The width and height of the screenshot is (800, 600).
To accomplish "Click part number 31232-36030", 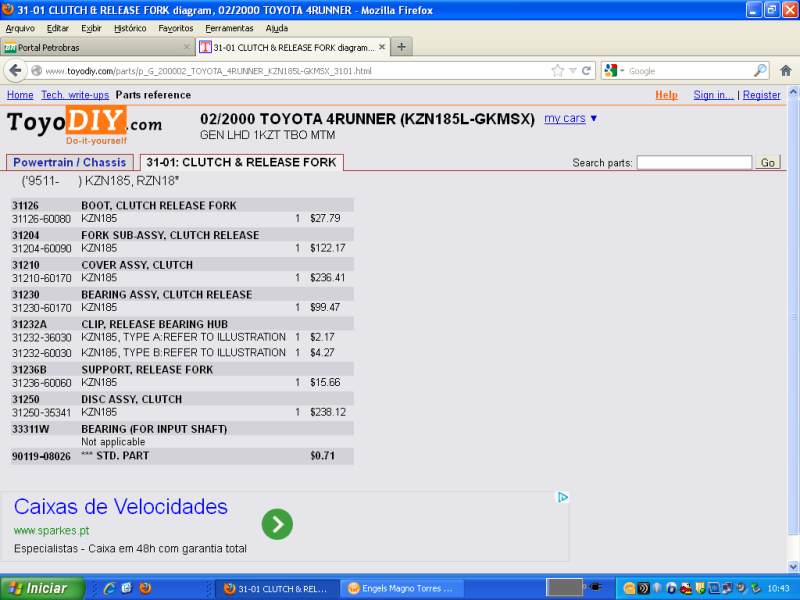I will (41, 337).
